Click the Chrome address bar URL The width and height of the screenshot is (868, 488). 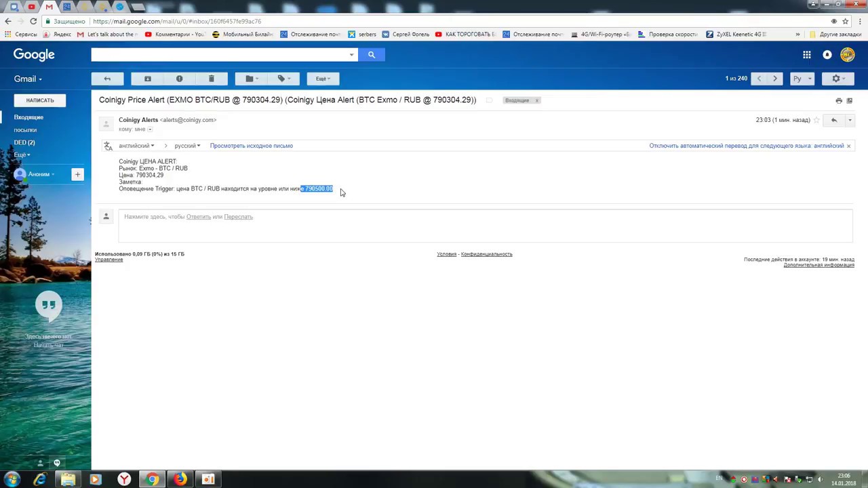pyautogui.click(x=177, y=21)
